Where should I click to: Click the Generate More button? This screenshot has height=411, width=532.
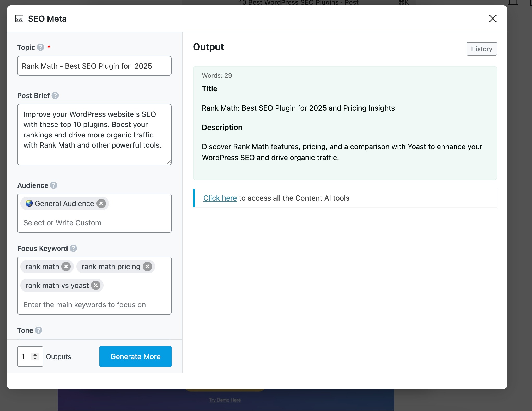click(135, 356)
